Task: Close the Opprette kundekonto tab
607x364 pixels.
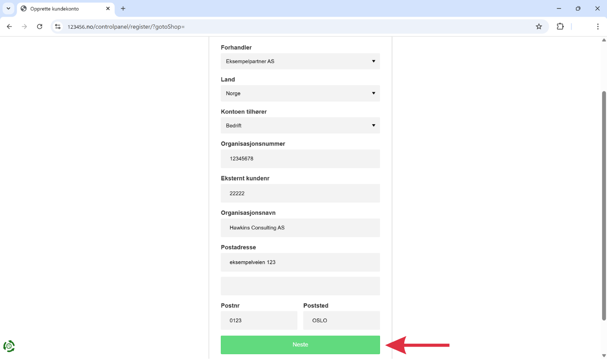Action: click(108, 8)
